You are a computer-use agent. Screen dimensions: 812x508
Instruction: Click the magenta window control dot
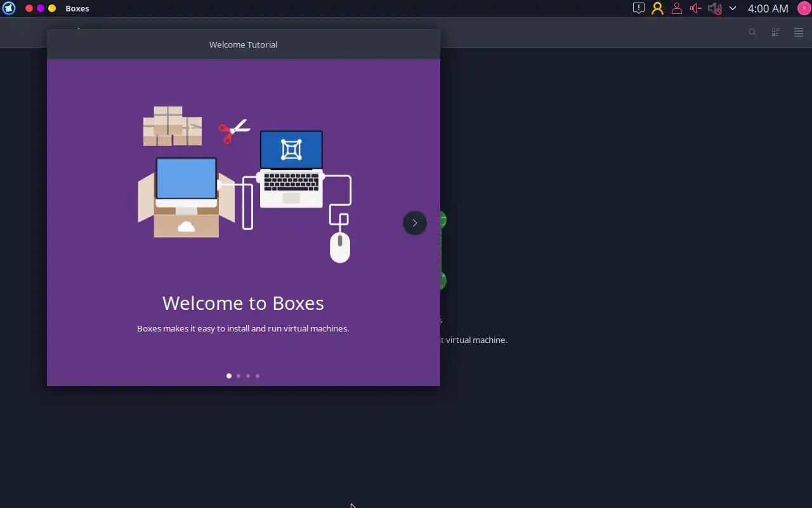point(41,8)
